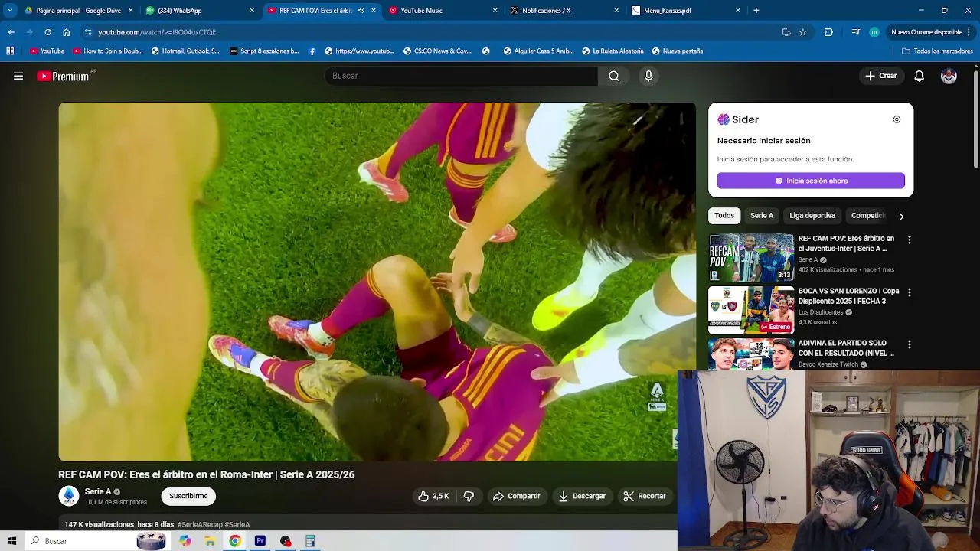Image resolution: width=980 pixels, height=551 pixels.
Task: Open File Explorer from taskbar
Action: click(x=210, y=541)
